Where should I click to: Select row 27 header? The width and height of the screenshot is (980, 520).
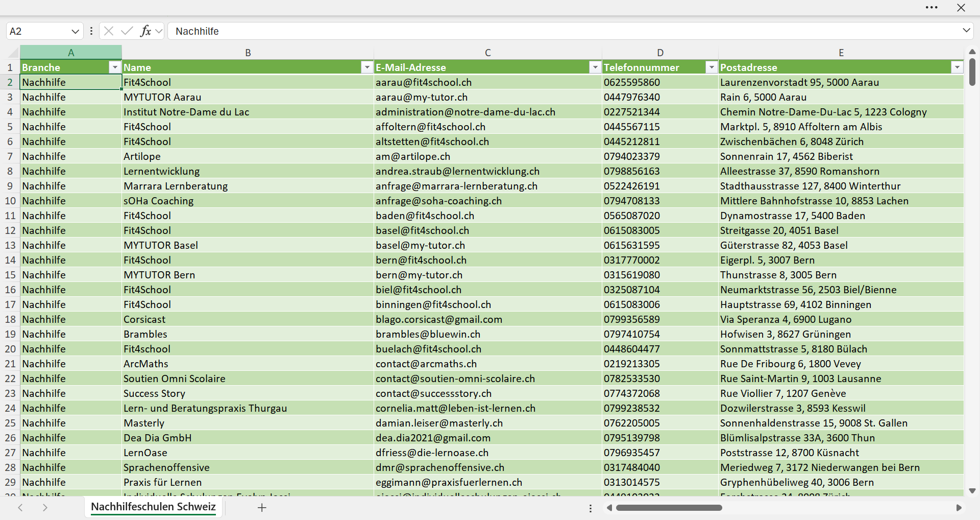(x=10, y=453)
